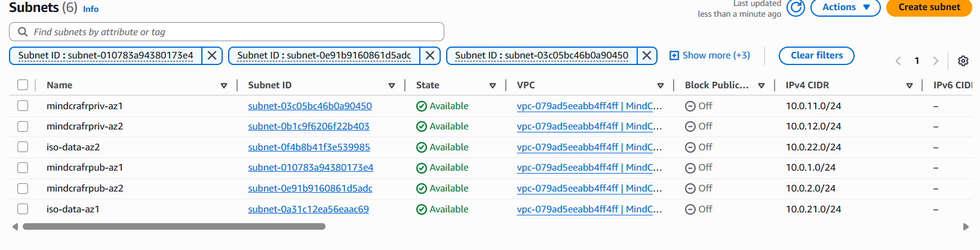980x250 pixels.
Task: Go to next page arrow
Action: click(935, 61)
